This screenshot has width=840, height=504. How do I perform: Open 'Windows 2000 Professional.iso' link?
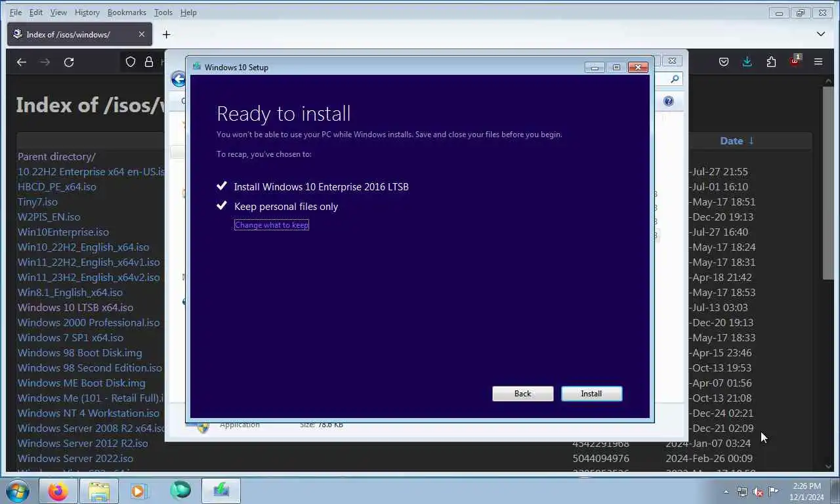click(89, 322)
